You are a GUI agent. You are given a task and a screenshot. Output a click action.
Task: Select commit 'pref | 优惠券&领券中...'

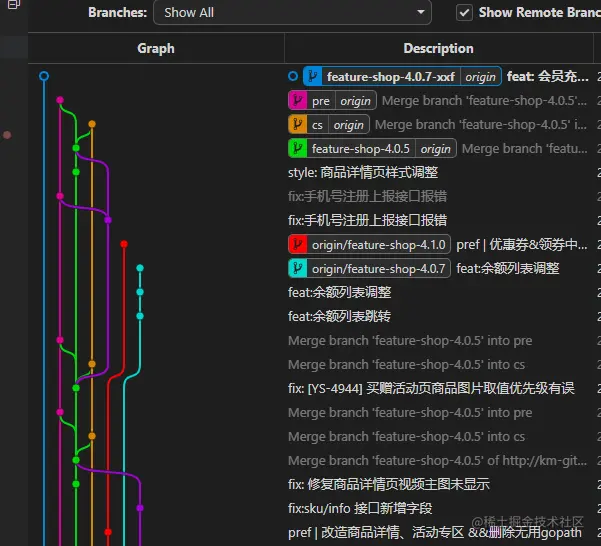point(522,244)
